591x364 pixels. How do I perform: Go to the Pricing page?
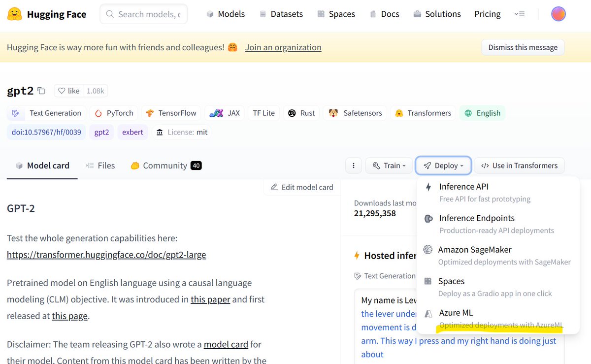click(x=488, y=14)
